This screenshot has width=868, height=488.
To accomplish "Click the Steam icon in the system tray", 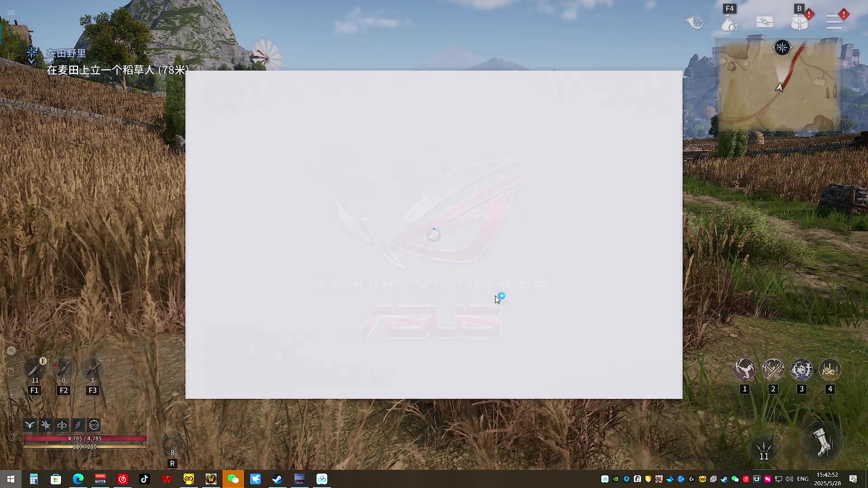I will point(724,479).
